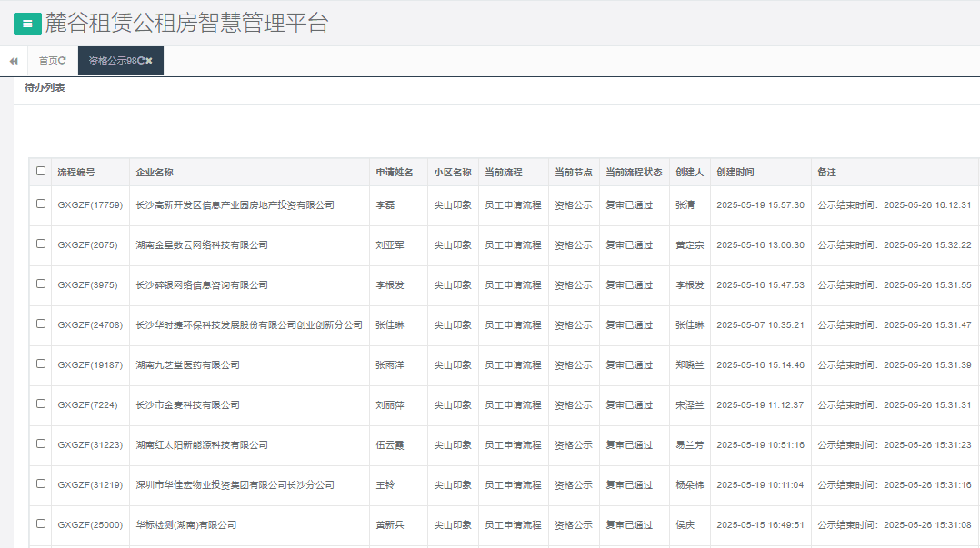Click the 企业名称 column header
This screenshot has width=980, height=548.
click(x=155, y=172)
